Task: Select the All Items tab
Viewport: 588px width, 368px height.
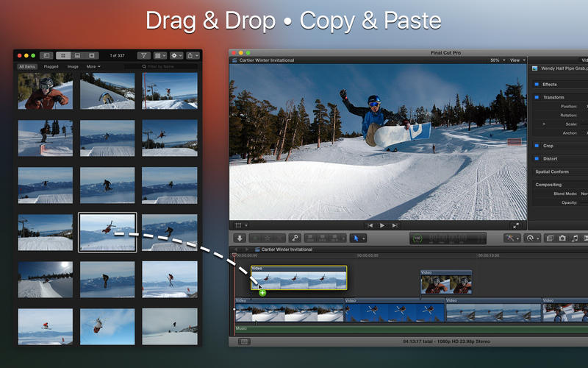Action: (x=26, y=66)
